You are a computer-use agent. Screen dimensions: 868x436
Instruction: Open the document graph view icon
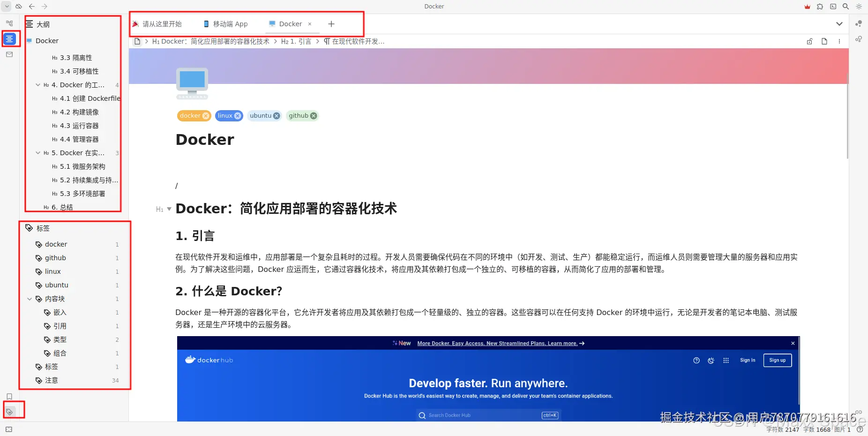[859, 39]
